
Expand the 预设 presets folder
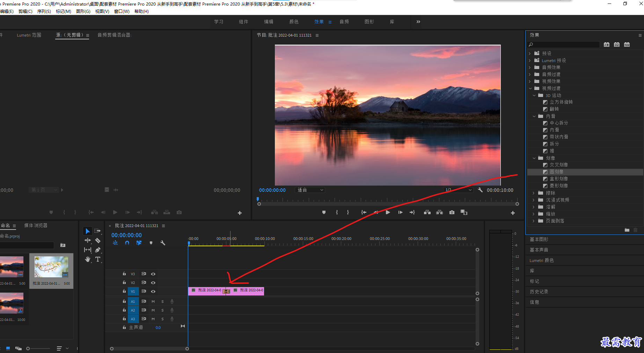pyautogui.click(x=530, y=53)
